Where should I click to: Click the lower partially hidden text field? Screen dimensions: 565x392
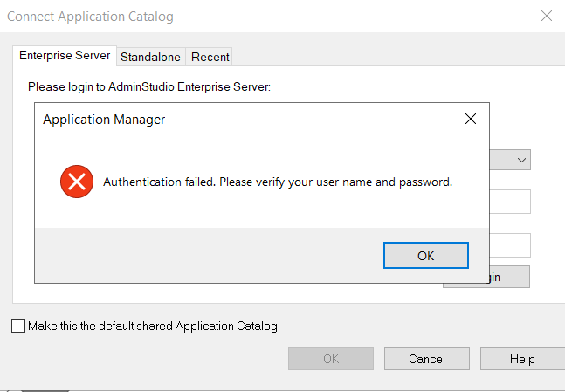[510, 244]
